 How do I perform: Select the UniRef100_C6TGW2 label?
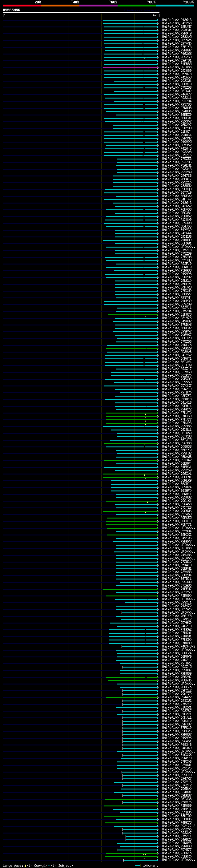point(177,91)
